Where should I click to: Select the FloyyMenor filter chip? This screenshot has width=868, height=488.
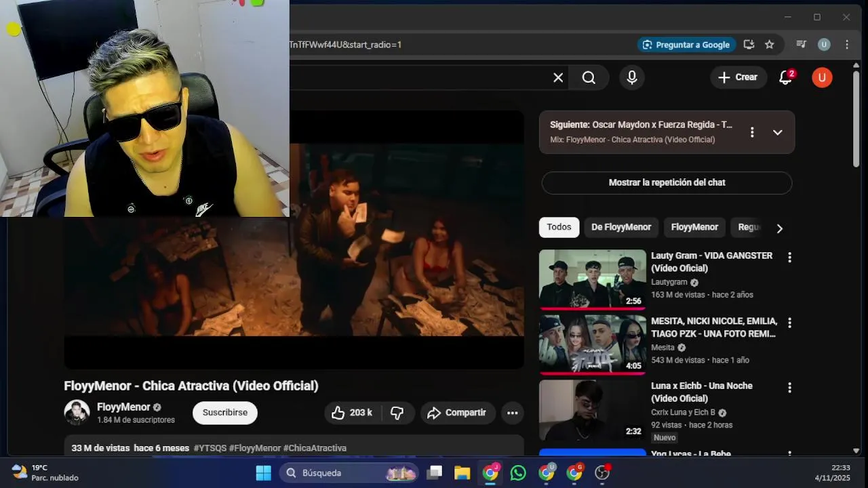point(694,227)
